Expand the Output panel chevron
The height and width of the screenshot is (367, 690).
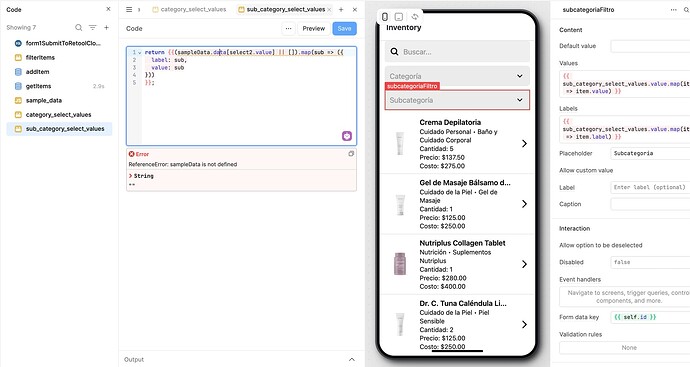352,360
